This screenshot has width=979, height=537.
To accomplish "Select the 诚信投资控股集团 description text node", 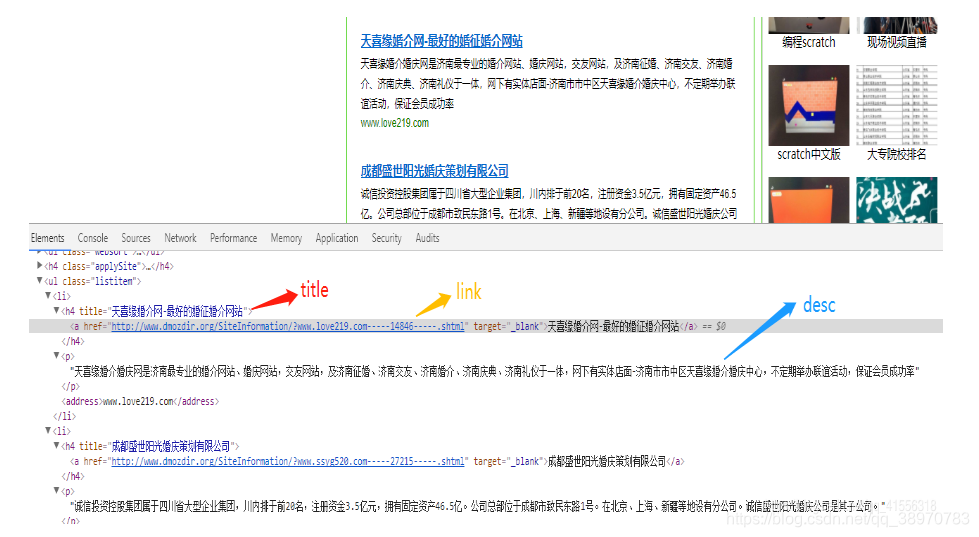I will coord(478,506).
